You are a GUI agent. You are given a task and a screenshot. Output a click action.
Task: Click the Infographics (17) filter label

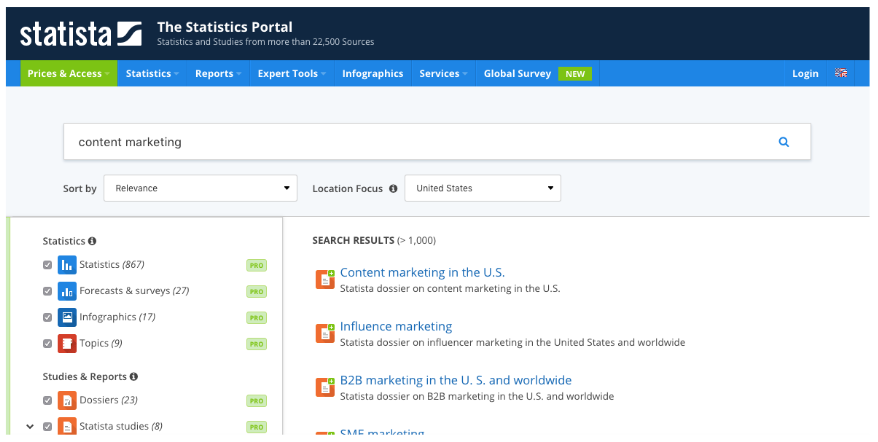pos(118,318)
